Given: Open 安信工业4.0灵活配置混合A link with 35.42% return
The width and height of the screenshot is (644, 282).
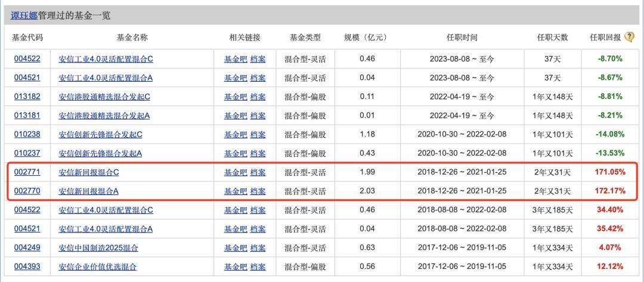Looking at the screenshot, I should point(106,228).
